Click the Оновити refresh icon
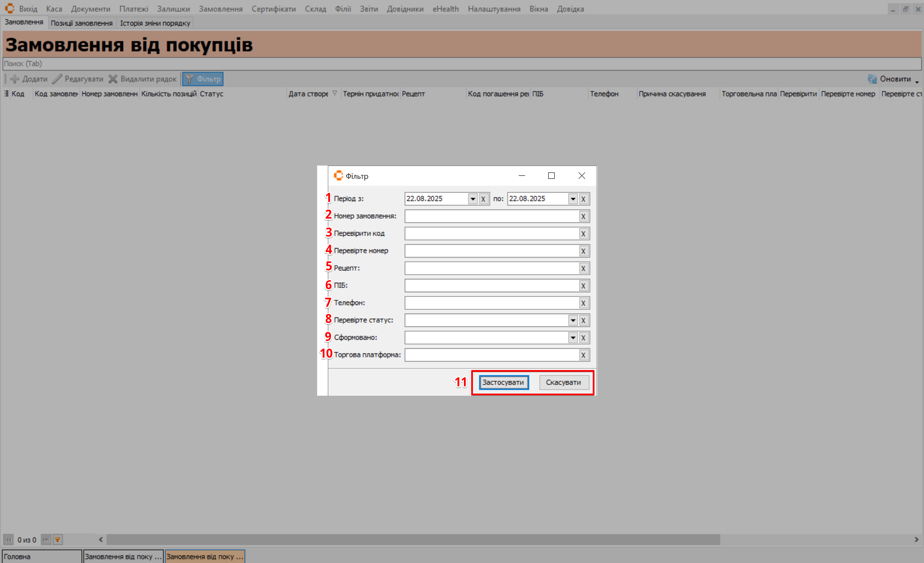This screenshot has height=563, width=924. (x=872, y=79)
